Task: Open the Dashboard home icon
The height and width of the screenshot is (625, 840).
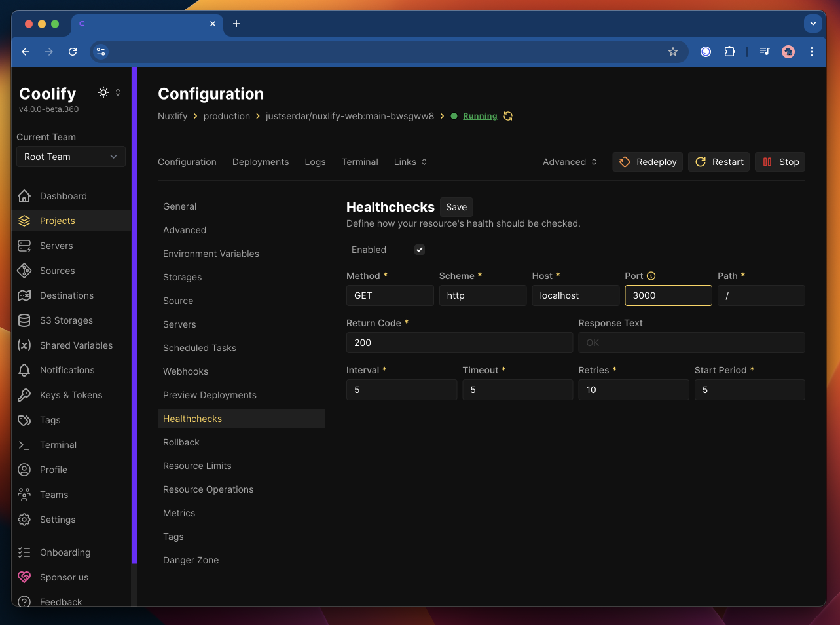Action: 24,196
